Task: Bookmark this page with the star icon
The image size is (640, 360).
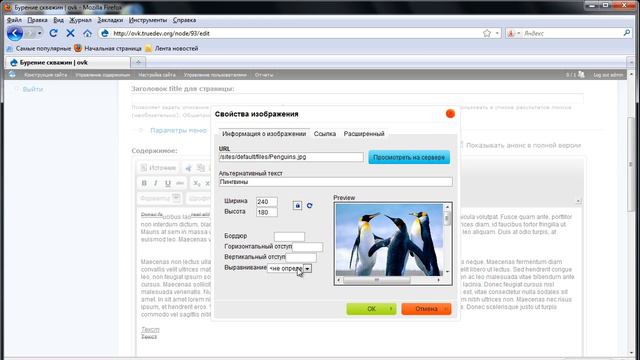Action: [x=487, y=33]
